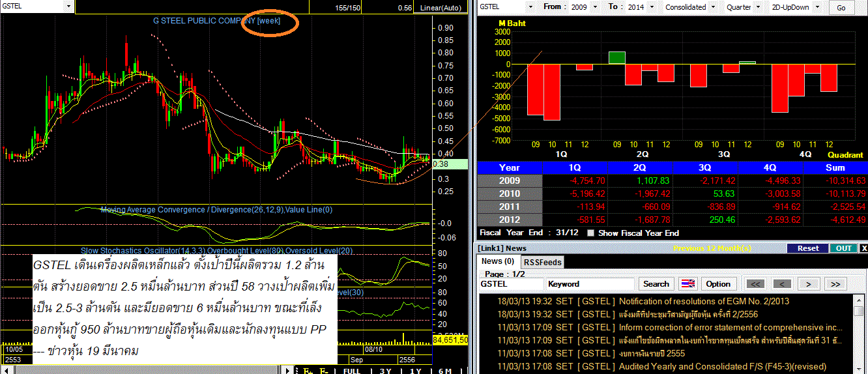This screenshot has width=868, height=374.
Task: Select the 2009 year row
Action: click(510, 180)
